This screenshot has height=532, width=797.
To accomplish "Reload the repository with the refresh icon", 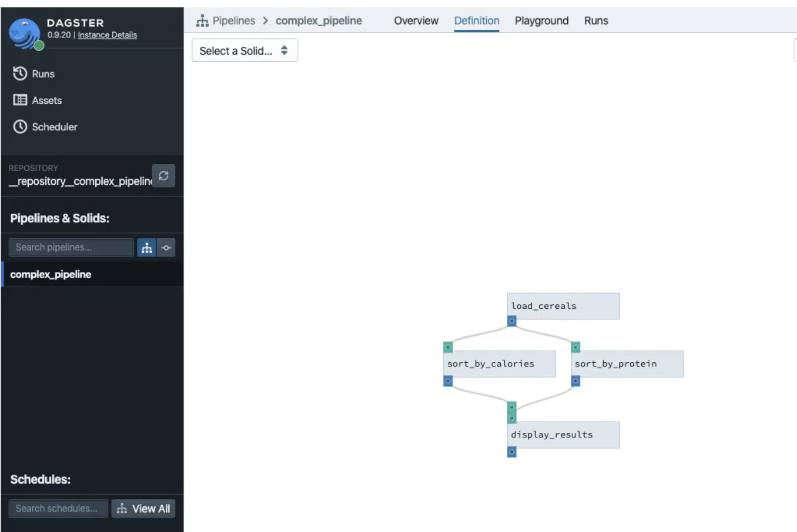I will point(164,175).
